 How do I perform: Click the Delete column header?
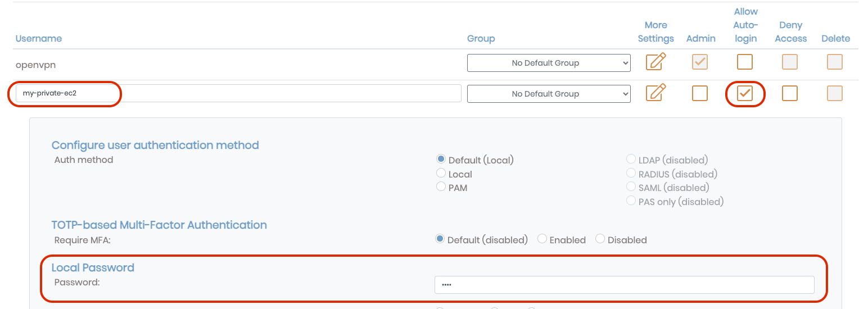coord(836,39)
